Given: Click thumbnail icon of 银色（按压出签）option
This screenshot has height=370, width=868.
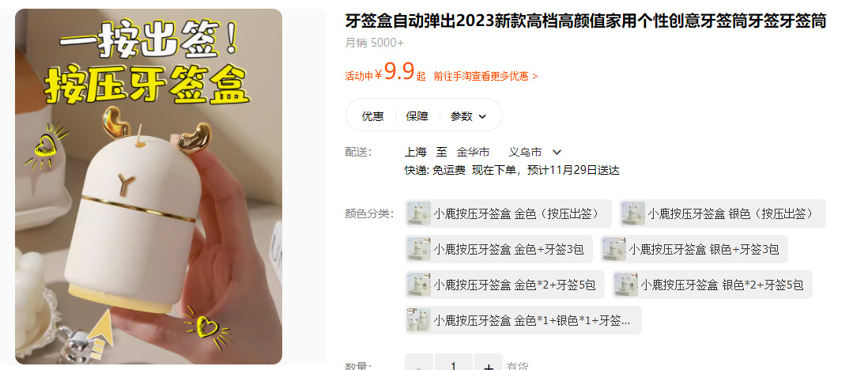Looking at the screenshot, I should click(633, 213).
